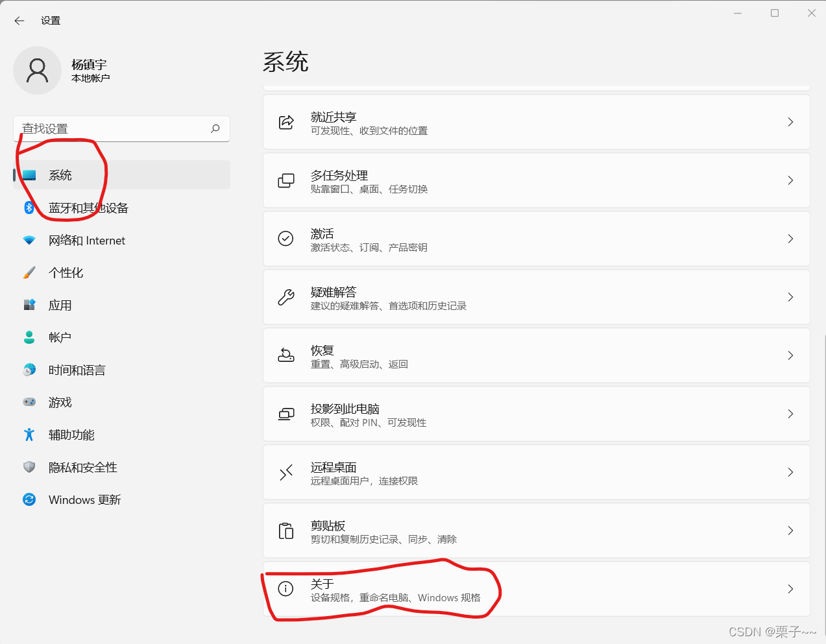
Task: Click the 隐私和安全性 shield icon
Action: [29, 467]
